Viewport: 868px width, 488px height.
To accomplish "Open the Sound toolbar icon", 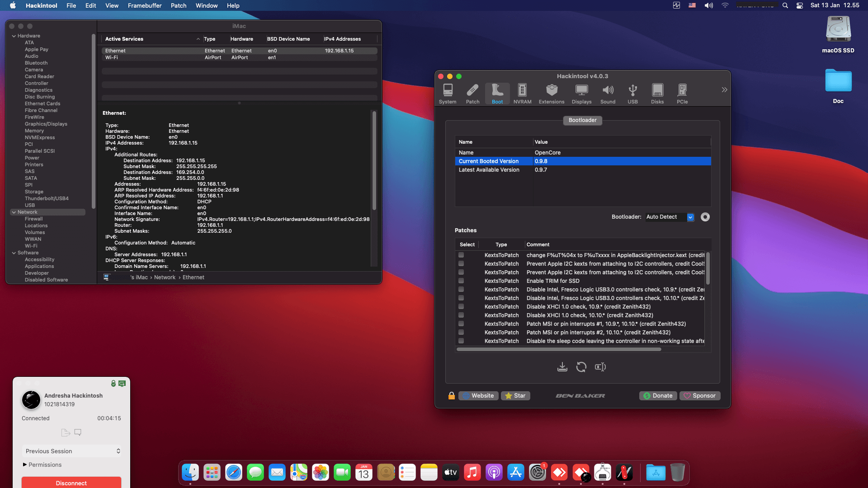I will 608,94.
